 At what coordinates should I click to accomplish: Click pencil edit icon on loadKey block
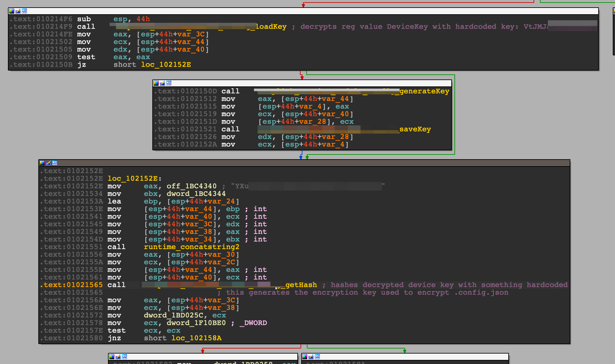[x=18, y=11]
